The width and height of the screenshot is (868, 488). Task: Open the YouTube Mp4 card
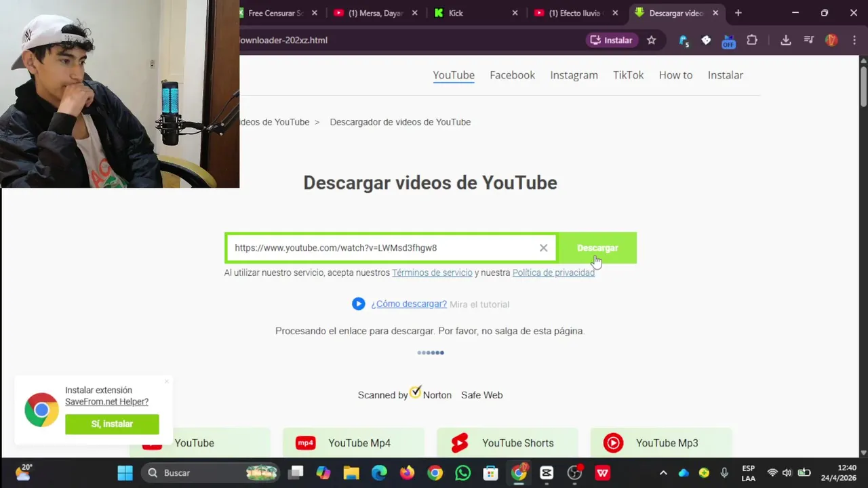tap(353, 443)
